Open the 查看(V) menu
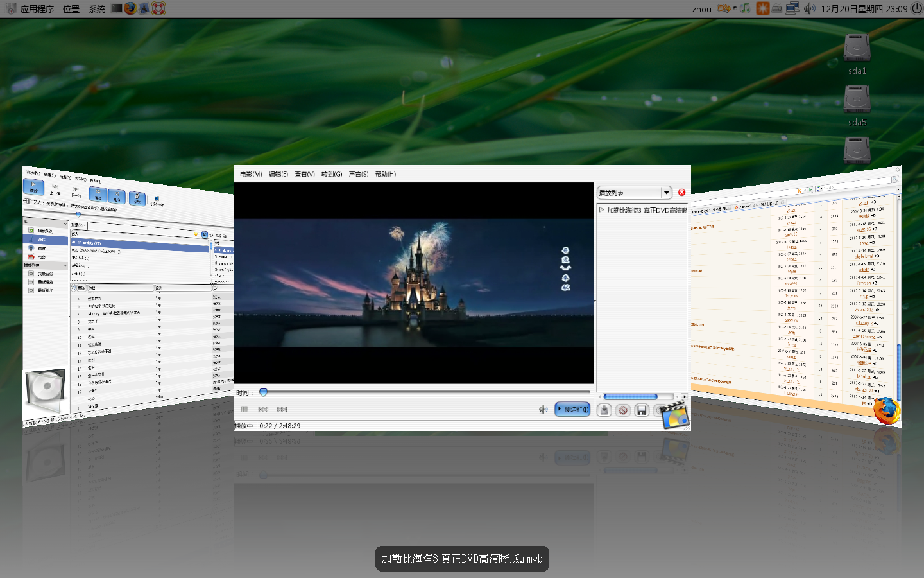 coord(304,174)
